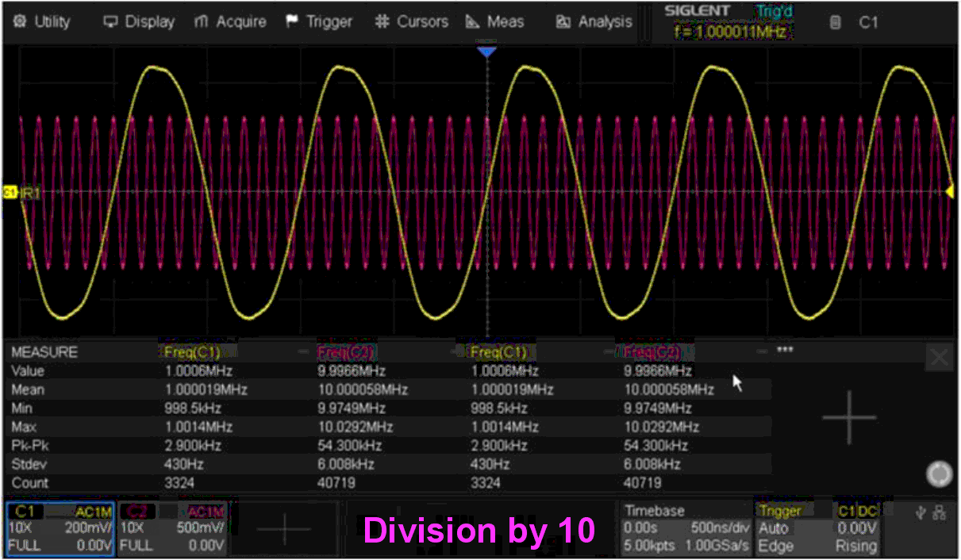Click the Min row label
Screen dimensions: 961x560
click(x=21, y=408)
